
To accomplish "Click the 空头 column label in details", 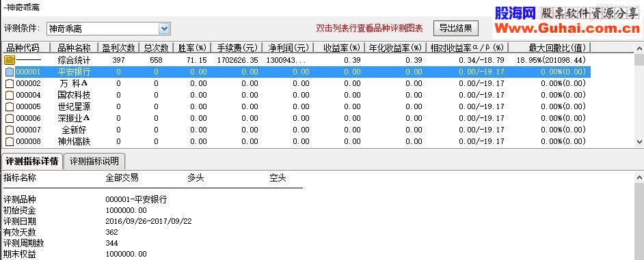I will (278, 178).
